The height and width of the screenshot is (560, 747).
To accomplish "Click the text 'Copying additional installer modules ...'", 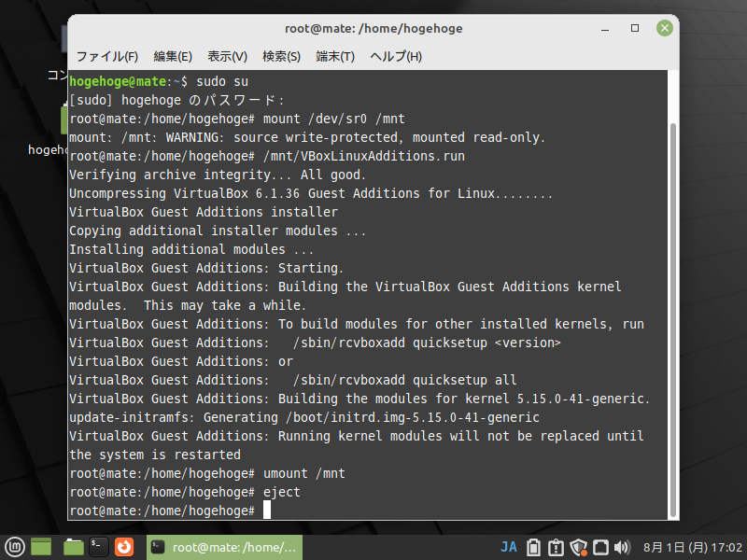I will pyautogui.click(x=218, y=231).
